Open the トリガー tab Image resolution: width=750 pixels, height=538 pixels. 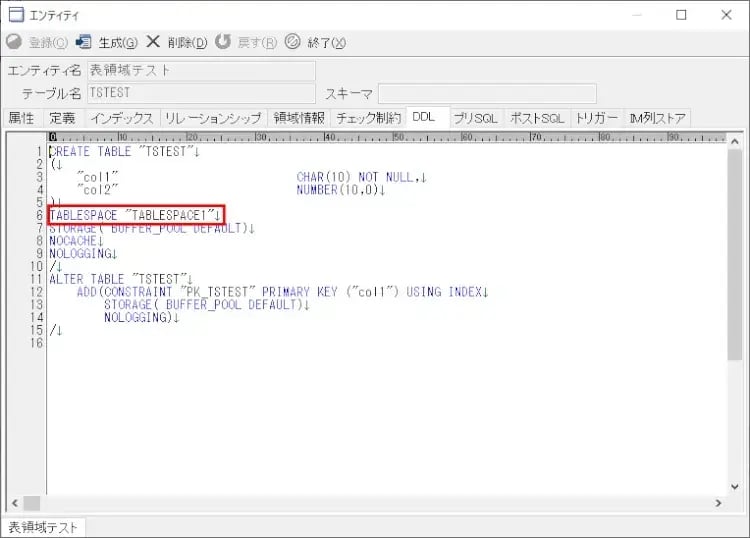(x=597, y=118)
